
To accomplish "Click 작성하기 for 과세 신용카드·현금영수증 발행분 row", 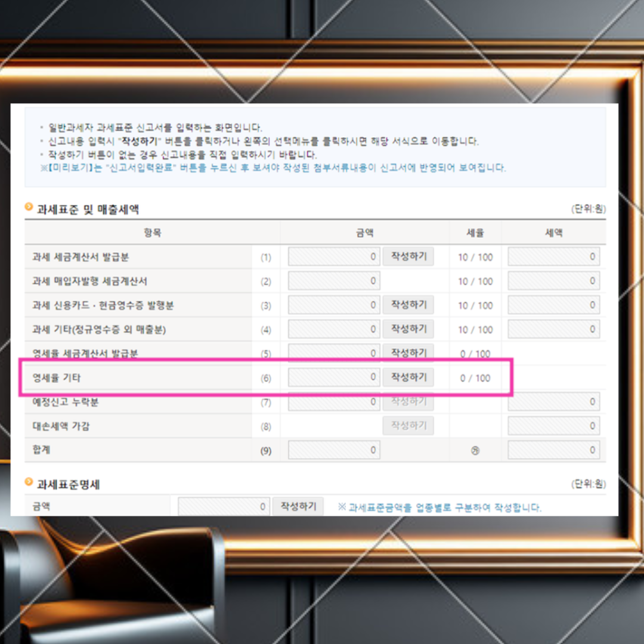I will (x=408, y=305).
